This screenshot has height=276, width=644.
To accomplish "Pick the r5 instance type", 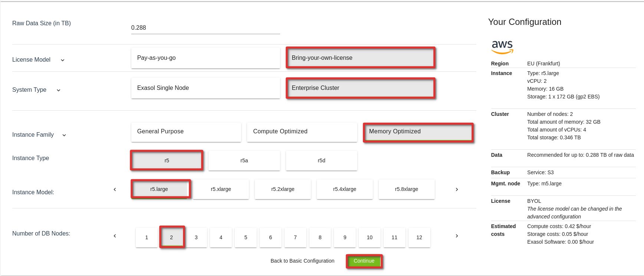I will pos(167,160).
